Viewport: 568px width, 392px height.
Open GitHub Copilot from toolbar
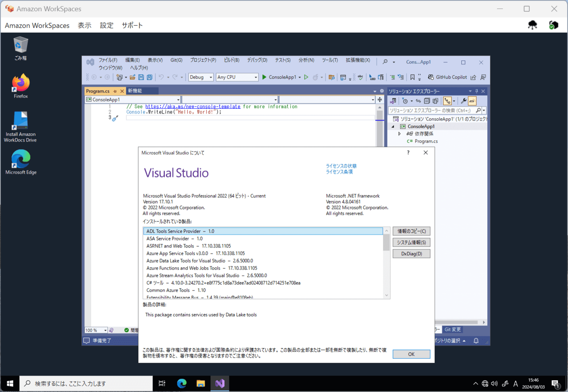tap(447, 77)
